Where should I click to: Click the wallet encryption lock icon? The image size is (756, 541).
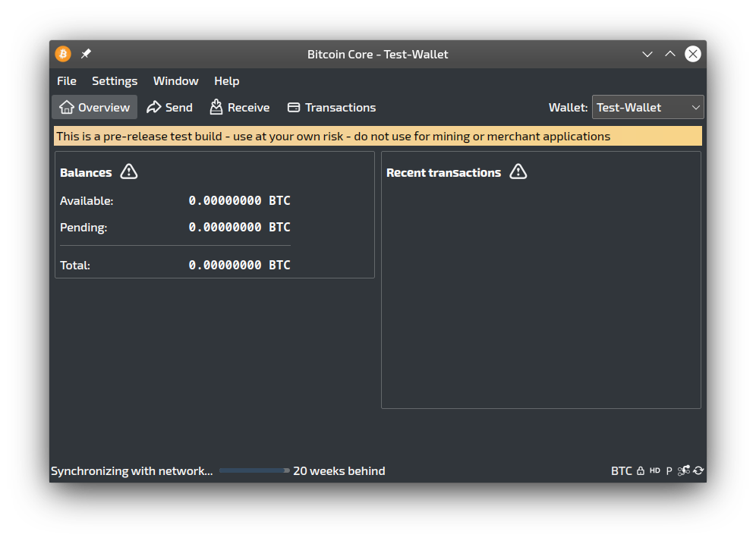coord(641,471)
